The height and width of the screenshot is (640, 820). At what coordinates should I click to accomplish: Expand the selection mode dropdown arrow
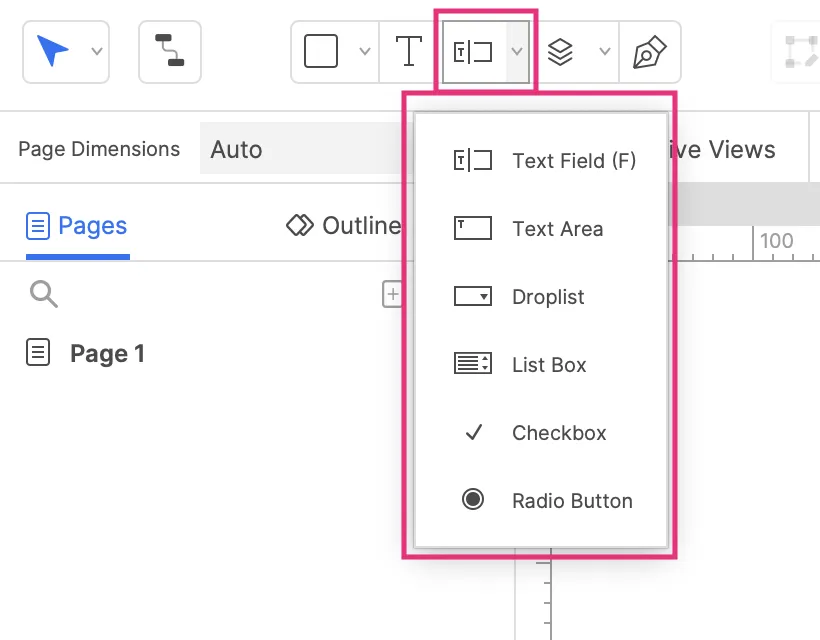tap(96, 52)
